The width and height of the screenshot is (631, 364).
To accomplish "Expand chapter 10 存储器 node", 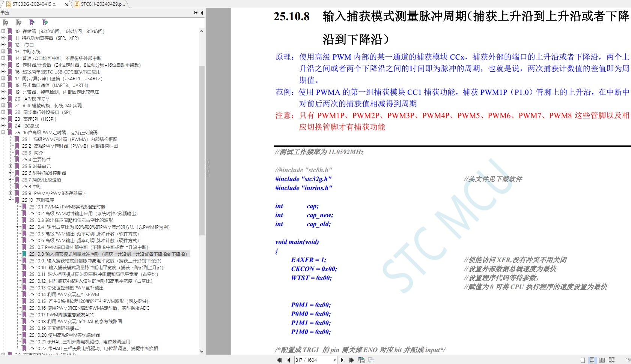I will pos(3,31).
